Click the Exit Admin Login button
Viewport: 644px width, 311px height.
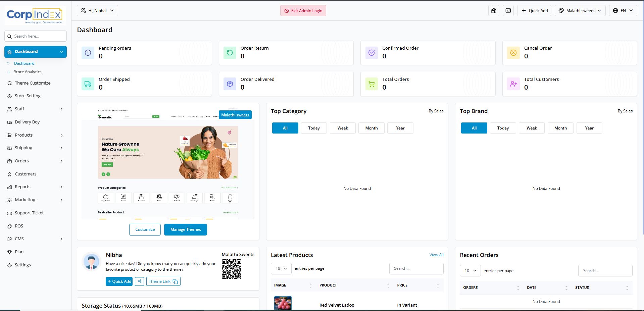coord(303,11)
